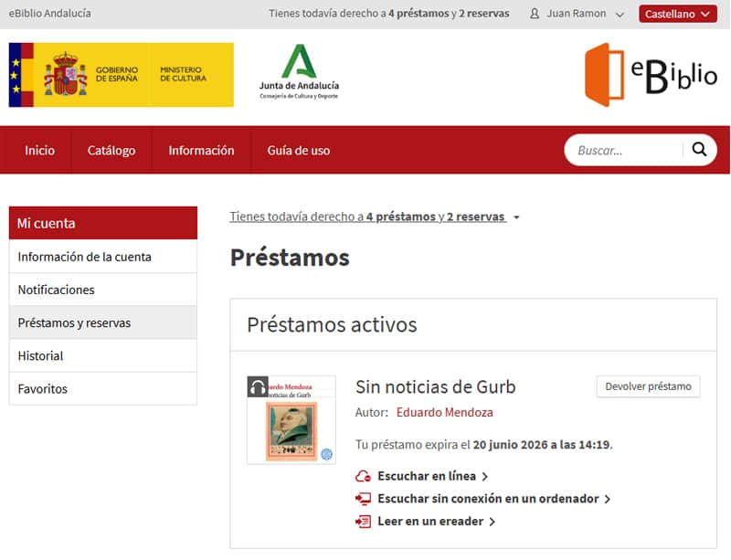Open the Información menu item

point(201,150)
